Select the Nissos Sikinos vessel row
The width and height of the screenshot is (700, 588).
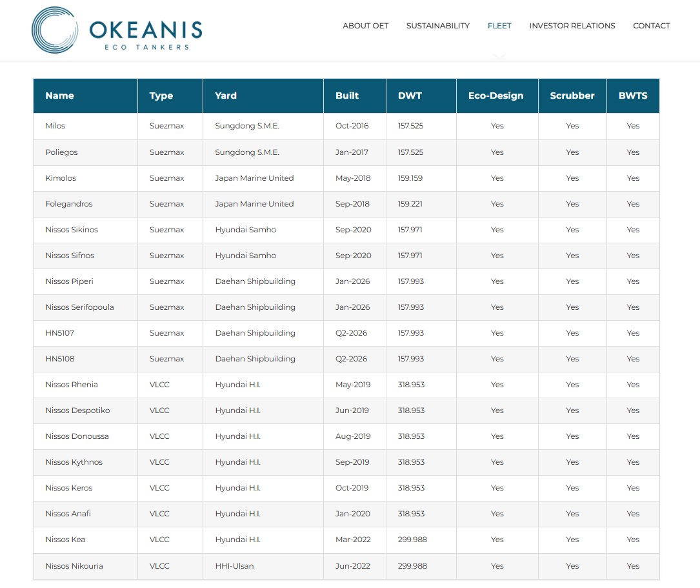72,230
